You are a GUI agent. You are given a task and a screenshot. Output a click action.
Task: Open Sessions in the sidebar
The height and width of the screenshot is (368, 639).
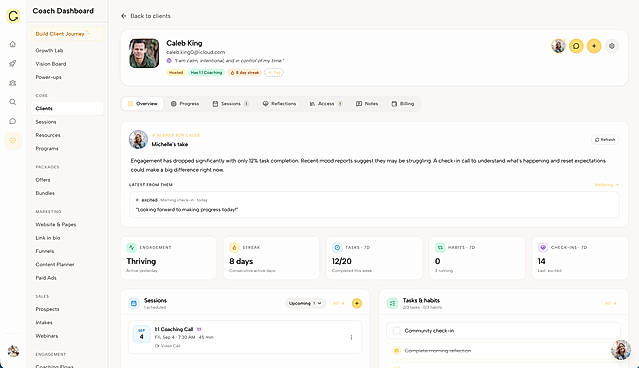point(46,122)
